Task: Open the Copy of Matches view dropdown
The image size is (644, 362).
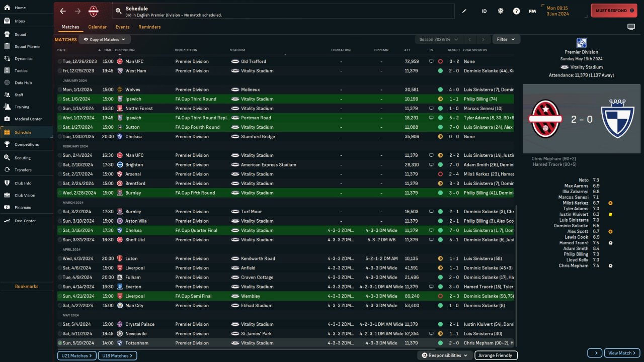Action: click(105, 39)
